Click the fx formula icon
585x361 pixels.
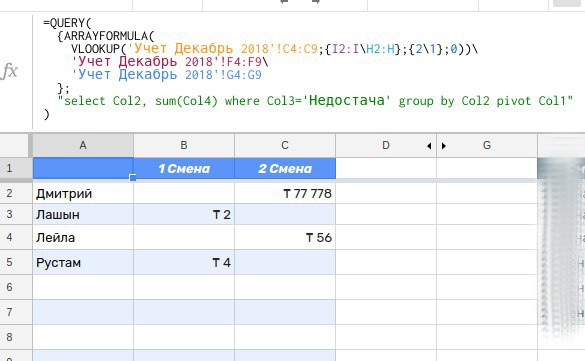click(x=9, y=70)
